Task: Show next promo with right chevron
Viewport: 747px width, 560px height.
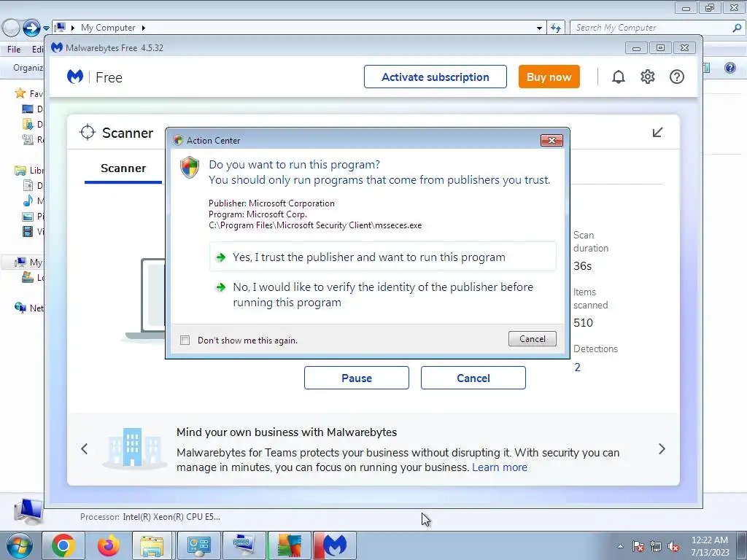Action: click(x=662, y=448)
